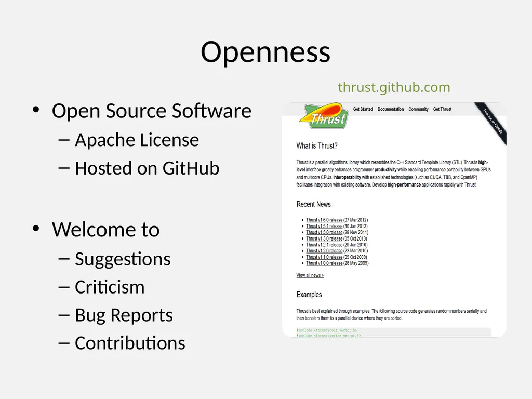The height and width of the screenshot is (399, 532).
Task: Click the Open Source Software bullet
Action: tap(151, 111)
